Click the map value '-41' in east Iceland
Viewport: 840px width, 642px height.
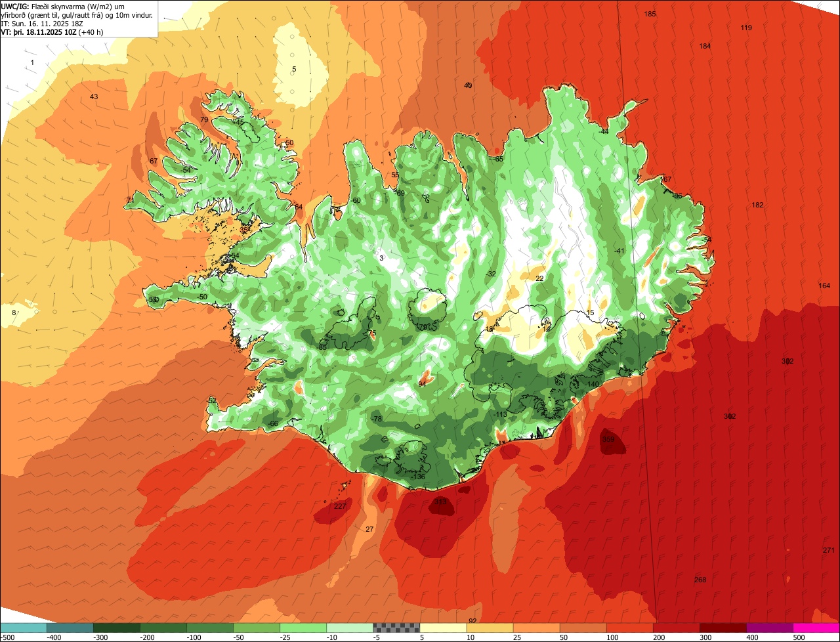coord(619,251)
